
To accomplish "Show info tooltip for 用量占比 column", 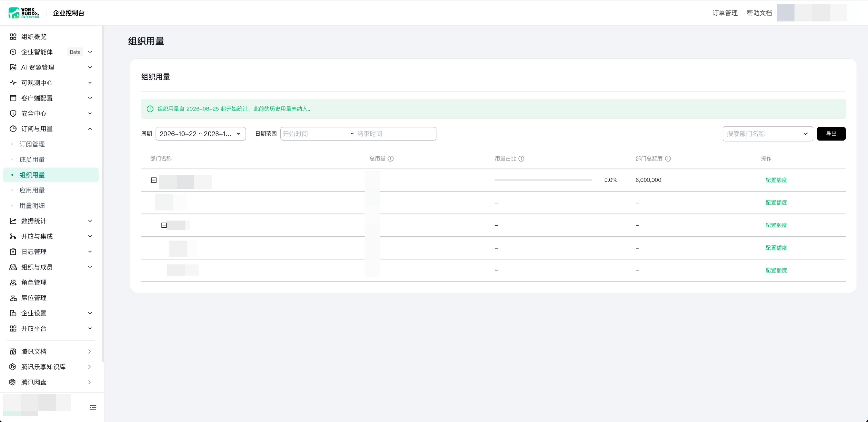I will click(x=521, y=159).
